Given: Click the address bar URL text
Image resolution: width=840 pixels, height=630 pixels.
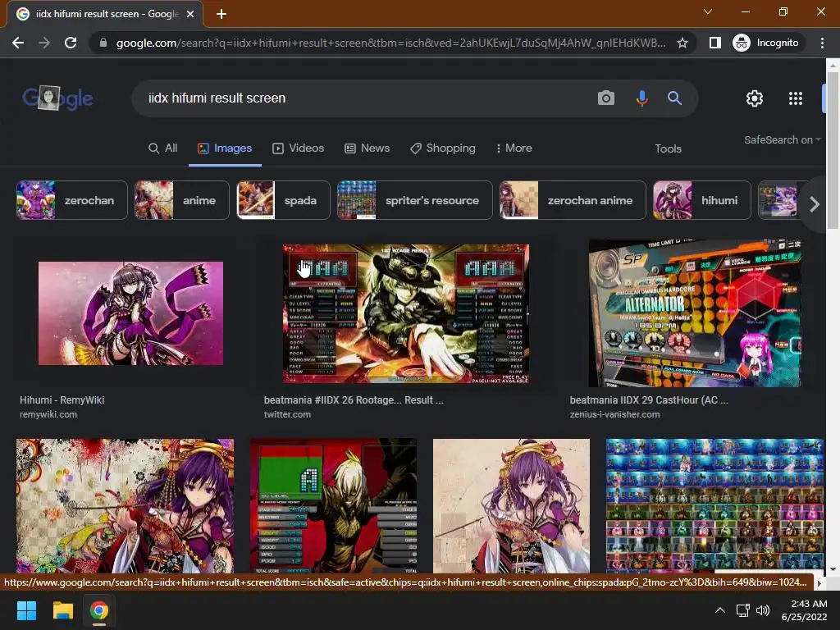Looking at the screenshot, I should (391, 43).
